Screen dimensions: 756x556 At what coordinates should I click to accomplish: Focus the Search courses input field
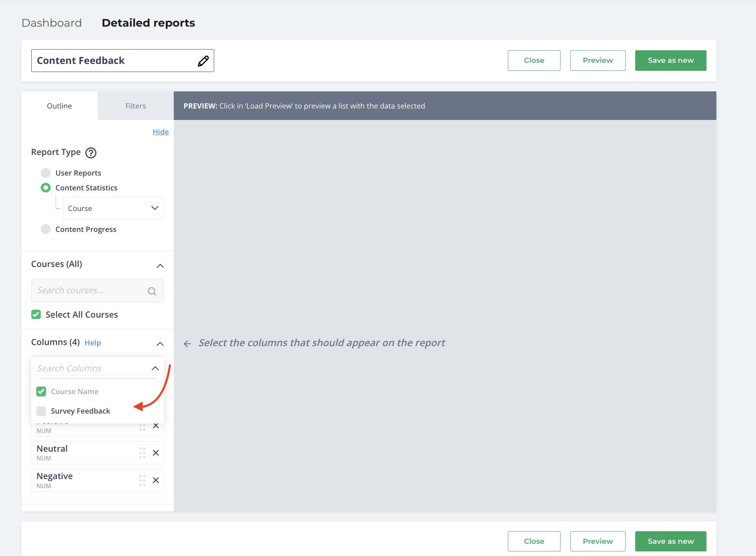point(98,291)
